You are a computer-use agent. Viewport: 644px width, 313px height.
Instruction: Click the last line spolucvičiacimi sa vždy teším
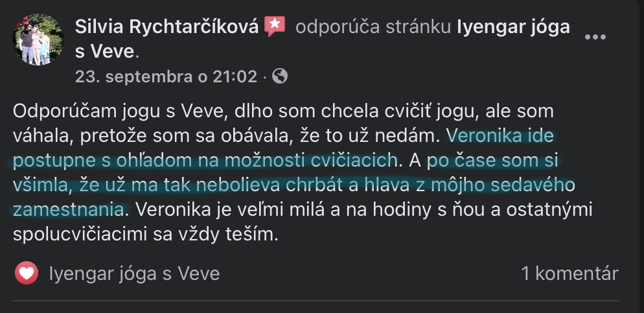[x=146, y=235]
